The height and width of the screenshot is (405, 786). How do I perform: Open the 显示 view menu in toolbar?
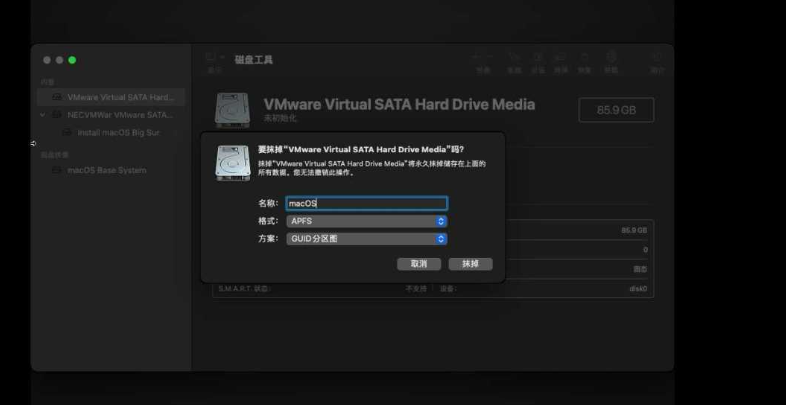click(215, 62)
